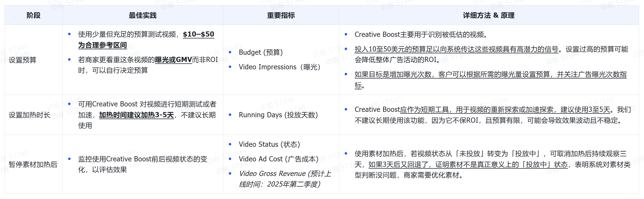Click the 加热时间建议加热3-5天 bold text
Screen dimensions: 644x199
click(136, 115)
